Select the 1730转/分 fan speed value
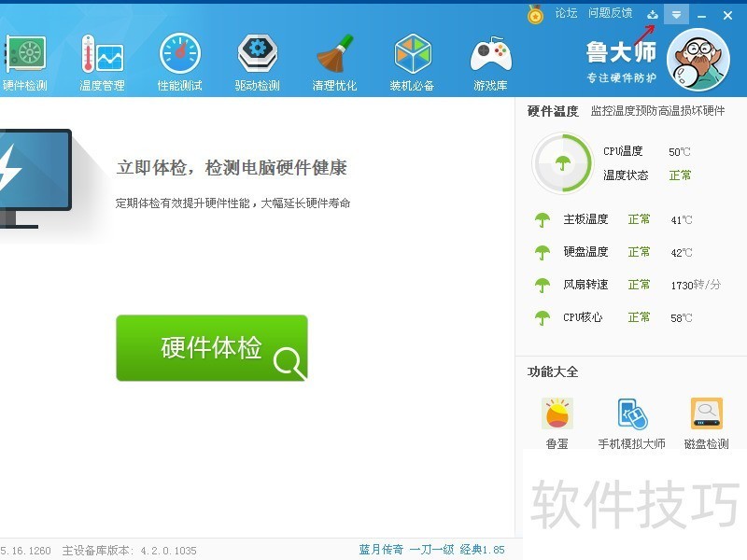The width and height of the screenshot is (747, 560). click(696, 285)
